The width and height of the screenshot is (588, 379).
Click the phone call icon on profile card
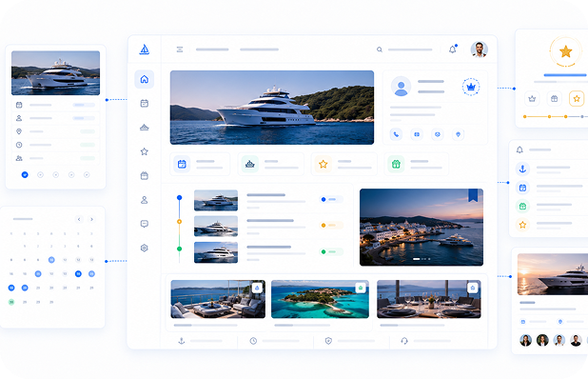point(396,134)
